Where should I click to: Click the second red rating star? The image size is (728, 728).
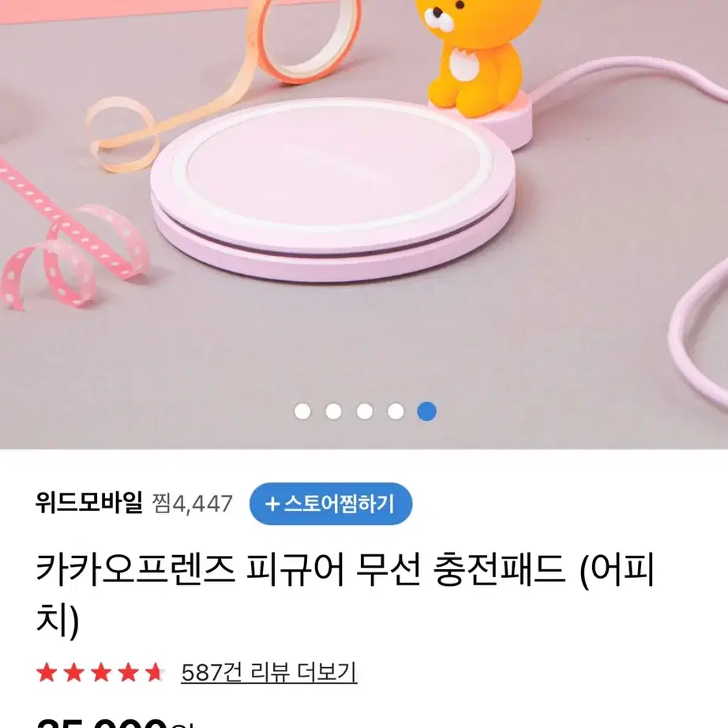[x=73, y=672]
